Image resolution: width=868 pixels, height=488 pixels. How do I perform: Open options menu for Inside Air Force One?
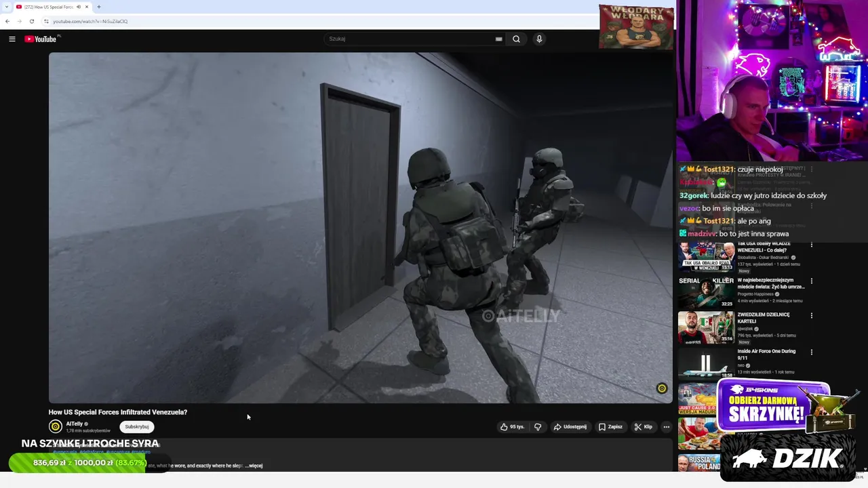[x=812, y=352]
